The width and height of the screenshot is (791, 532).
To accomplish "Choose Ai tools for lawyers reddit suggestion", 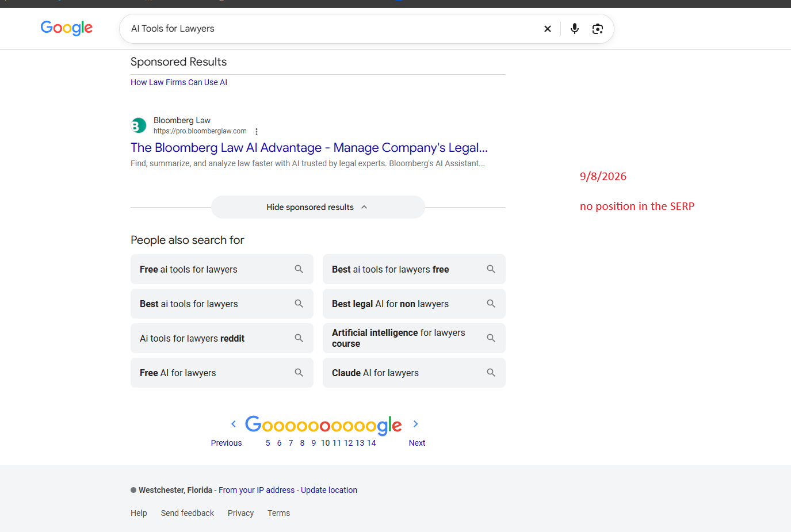I will point(222,338).
